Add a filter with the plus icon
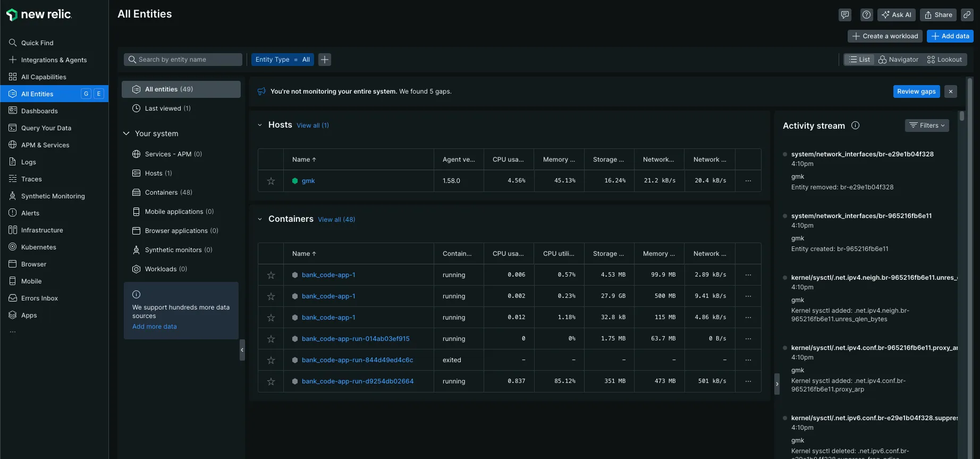 tap(324, 60)
